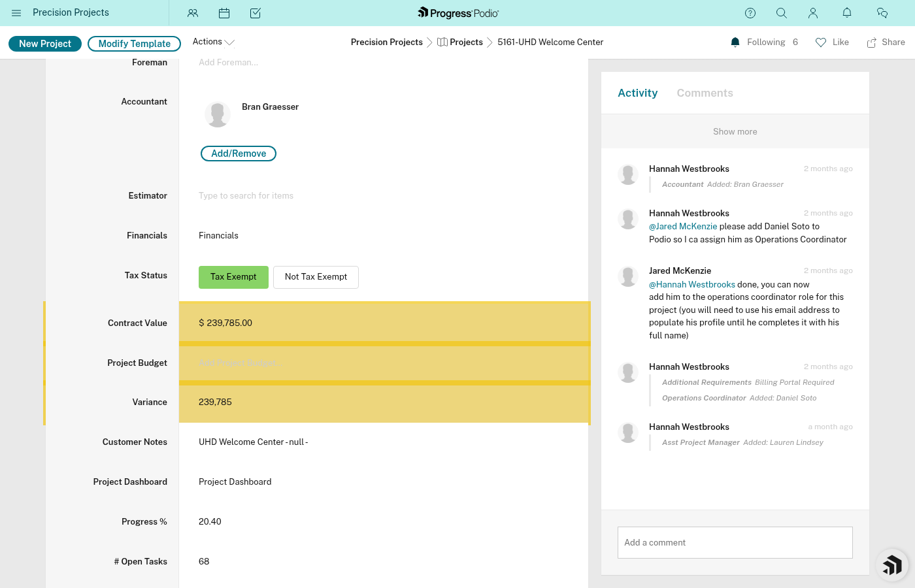Open the Contacts people icon

point(193,13)
